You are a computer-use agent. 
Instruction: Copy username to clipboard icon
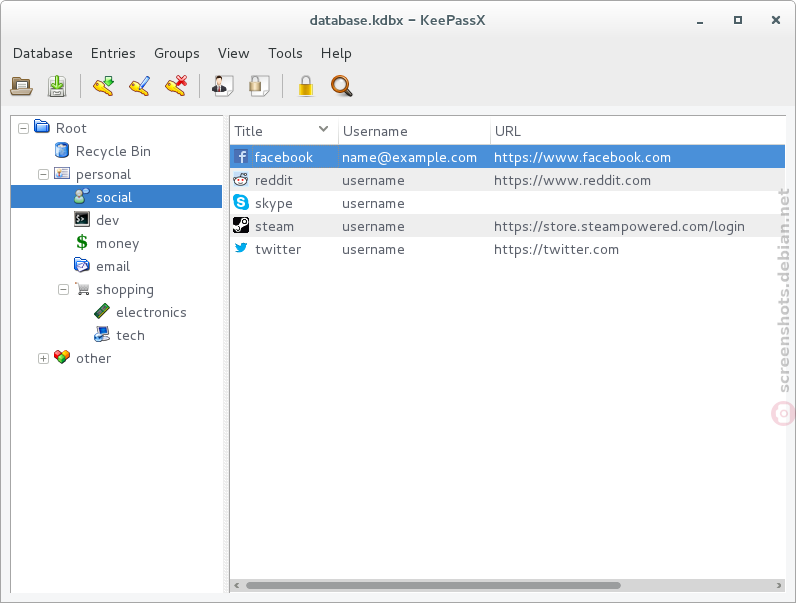[222, 86]
